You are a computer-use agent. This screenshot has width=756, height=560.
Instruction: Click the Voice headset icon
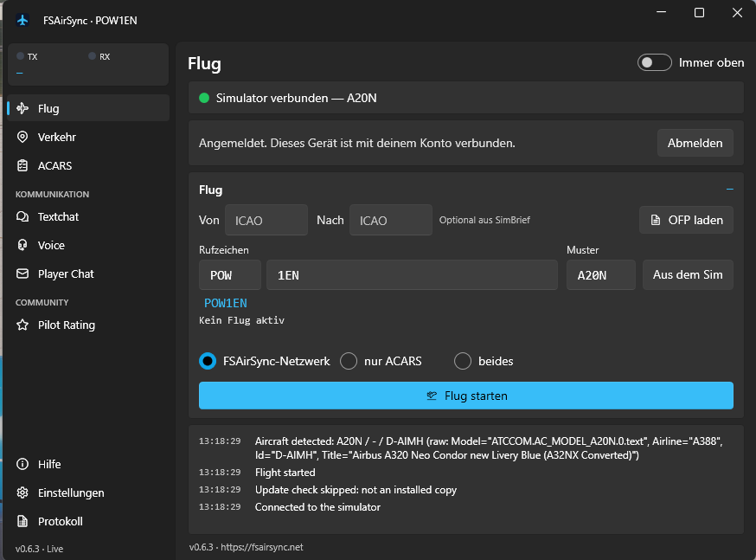point(22,245)
